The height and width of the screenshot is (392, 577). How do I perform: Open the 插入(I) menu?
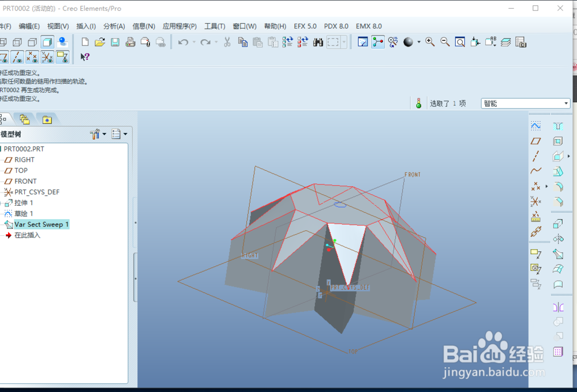pyautogui.click(x=86, y=26)
